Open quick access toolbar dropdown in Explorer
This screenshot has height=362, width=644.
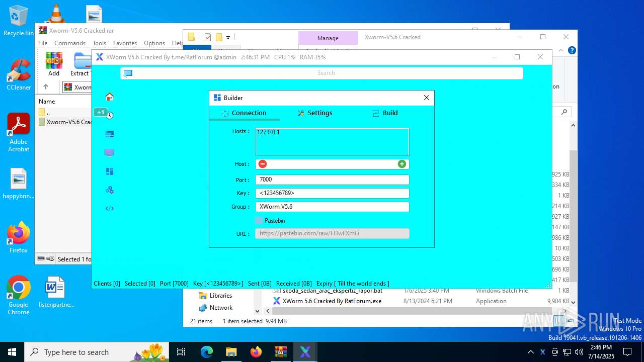point(228,37)
